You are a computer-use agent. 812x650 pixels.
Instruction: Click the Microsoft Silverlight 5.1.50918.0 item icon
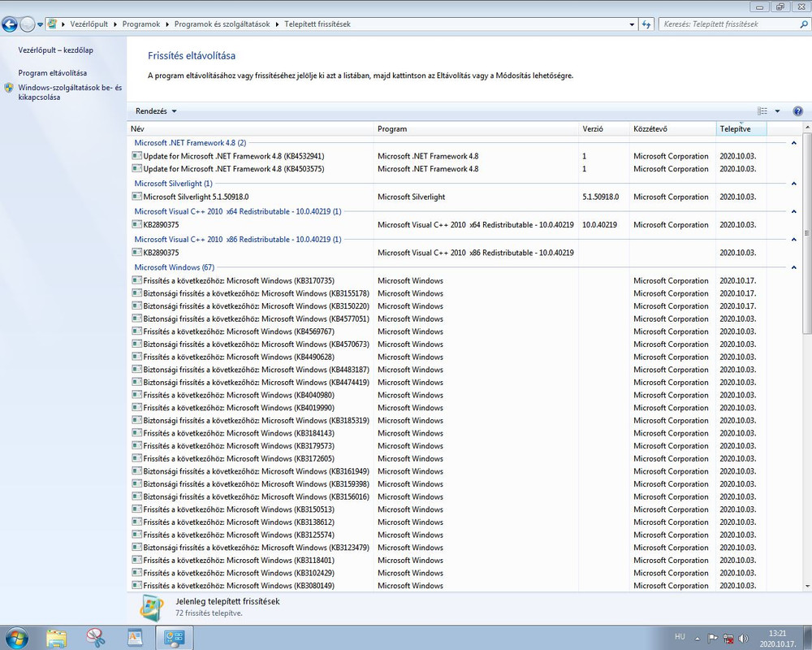point(136,197)
